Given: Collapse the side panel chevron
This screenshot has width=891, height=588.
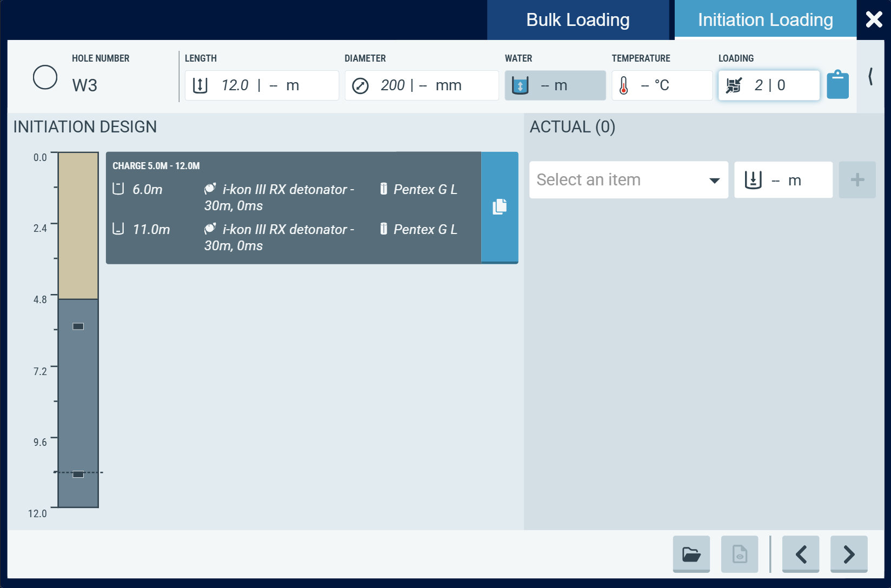Looking at the screenshot, I should [x=871, y=77].
